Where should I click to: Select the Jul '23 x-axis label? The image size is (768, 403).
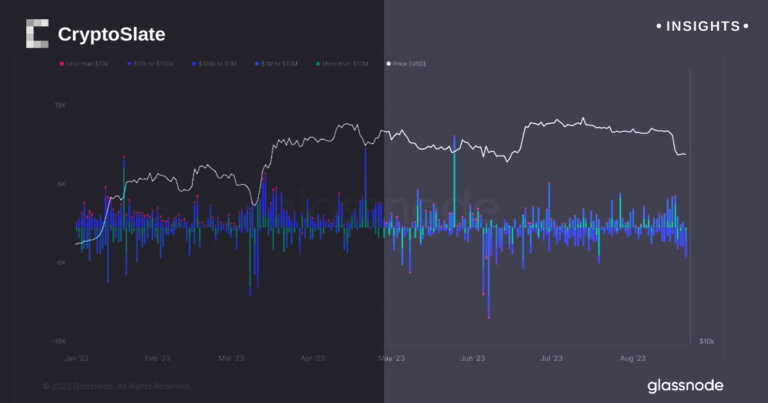552,357
